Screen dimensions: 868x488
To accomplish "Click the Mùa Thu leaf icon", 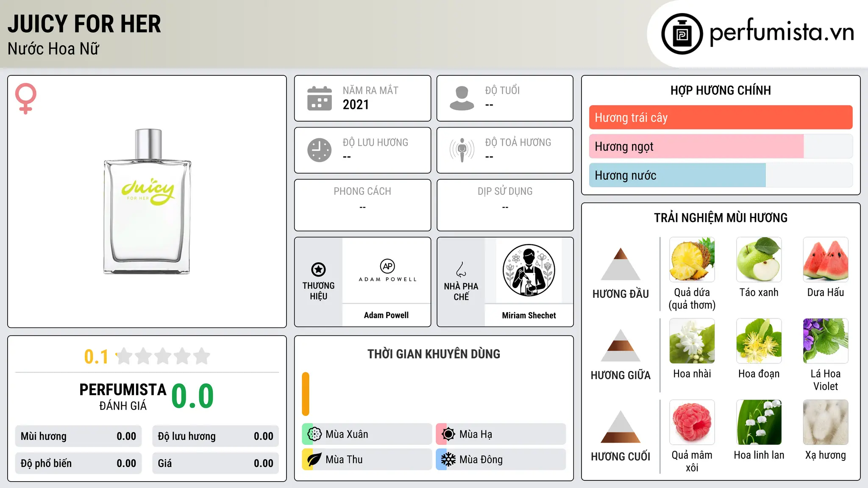I will 314,460.
